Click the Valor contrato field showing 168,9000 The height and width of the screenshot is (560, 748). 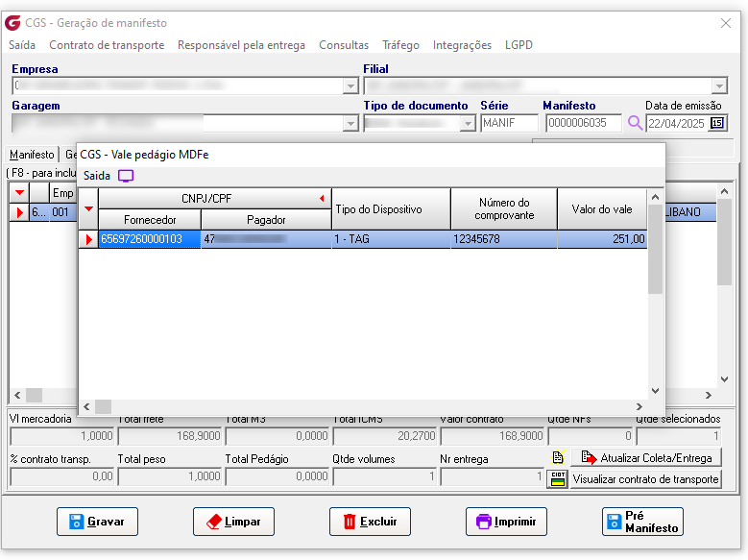point(493,436)
